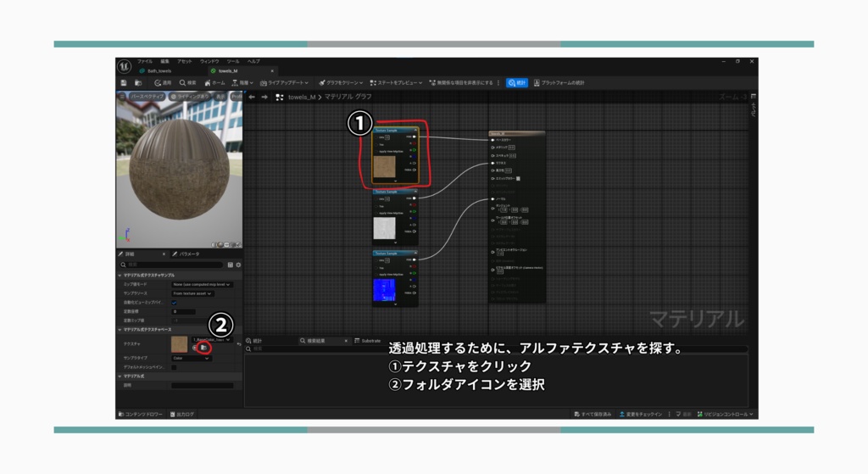Toggle the 自動化ビューミップバイアス checkbox

(x=175, y=303)
